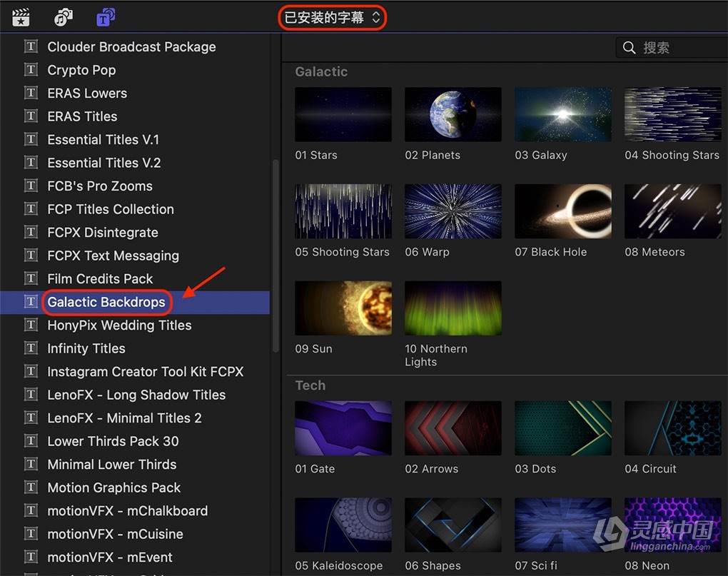Select the Tech 01 Gate thumbnail
728x576 pixels.
click(x=343, y=428)
